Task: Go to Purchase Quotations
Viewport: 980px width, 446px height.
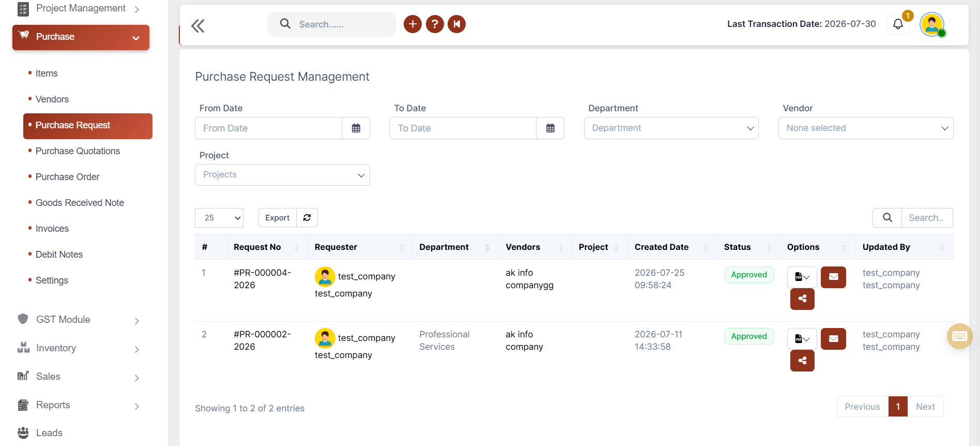Action: pos(78,151)
